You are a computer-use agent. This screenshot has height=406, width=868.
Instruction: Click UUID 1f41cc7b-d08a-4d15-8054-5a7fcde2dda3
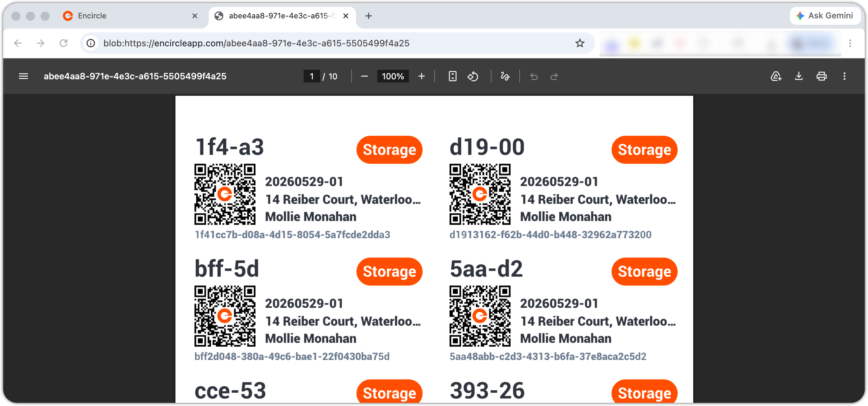(293, 234)
